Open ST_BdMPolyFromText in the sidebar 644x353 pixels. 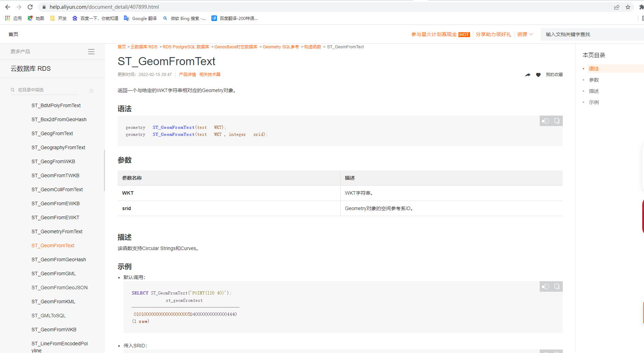(x=56, y=105)
